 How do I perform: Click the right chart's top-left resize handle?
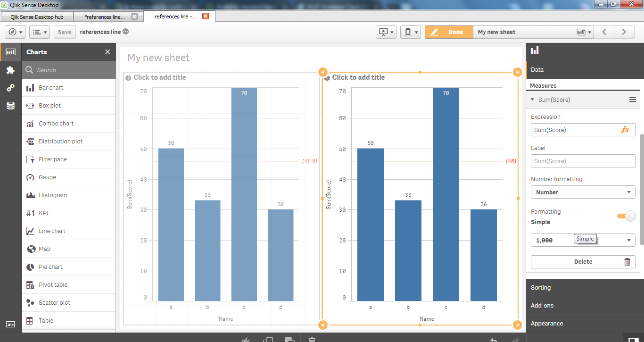coord(322,72)
